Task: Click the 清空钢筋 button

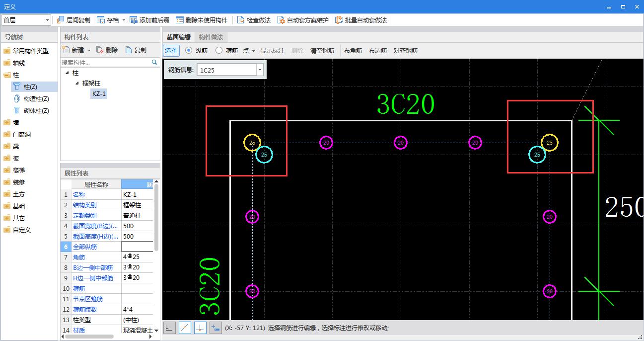Action: pyautogui.click(x=322, y=50)
